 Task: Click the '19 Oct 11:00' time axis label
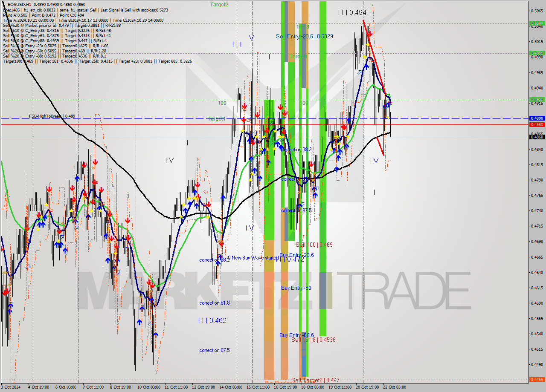tap(340, 387)
